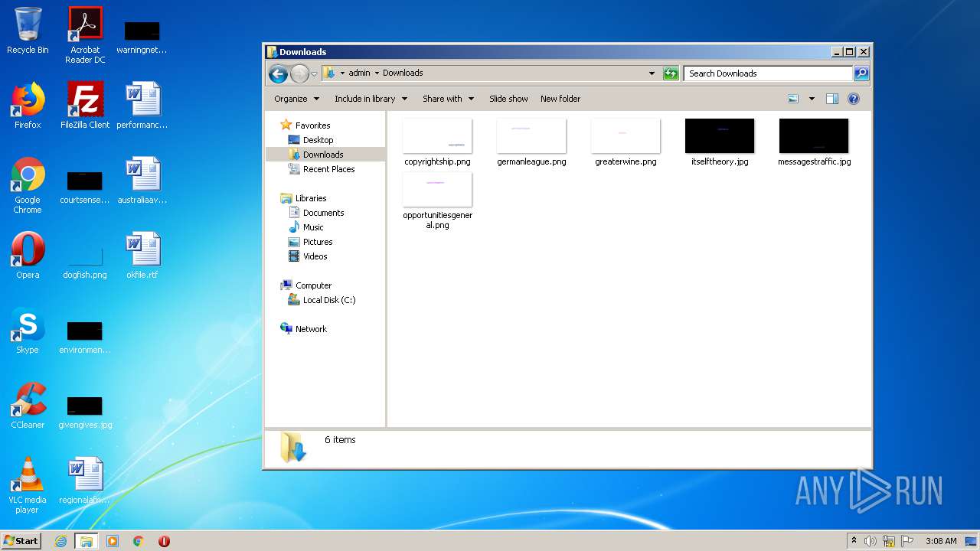Image resolution: width=980 pixels, height=551 pixels.
Task: Select Local Disk (C:) in navigation pane
Action: tap(328, 300)
